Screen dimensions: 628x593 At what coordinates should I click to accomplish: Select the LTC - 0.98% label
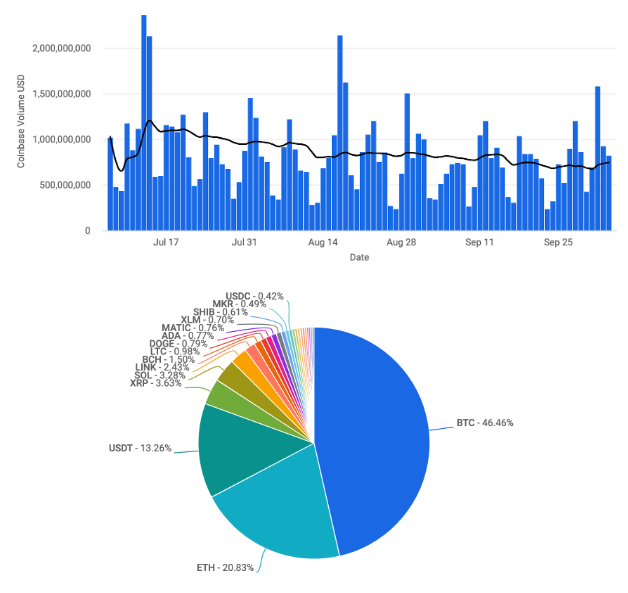tap(175, 352)
